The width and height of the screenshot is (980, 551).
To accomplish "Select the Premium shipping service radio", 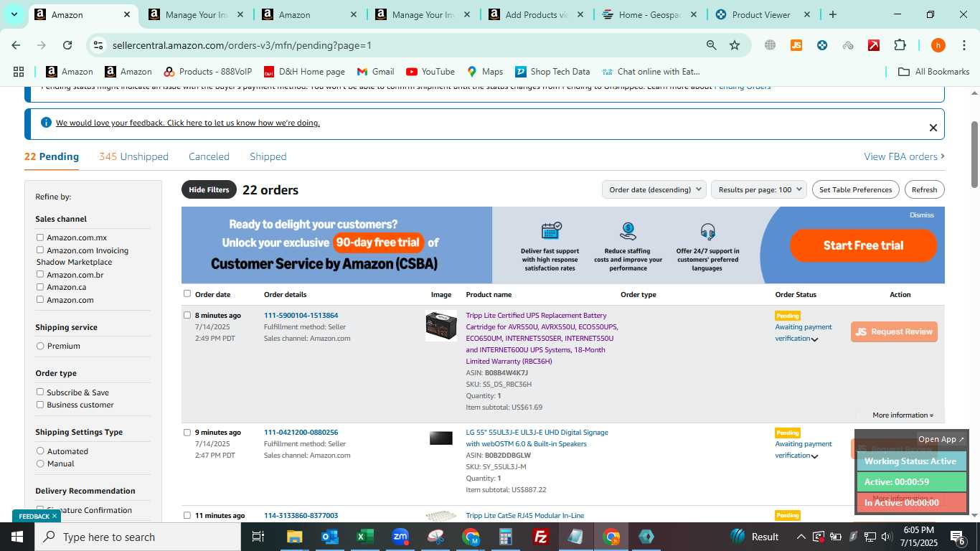I will [40, 346].
